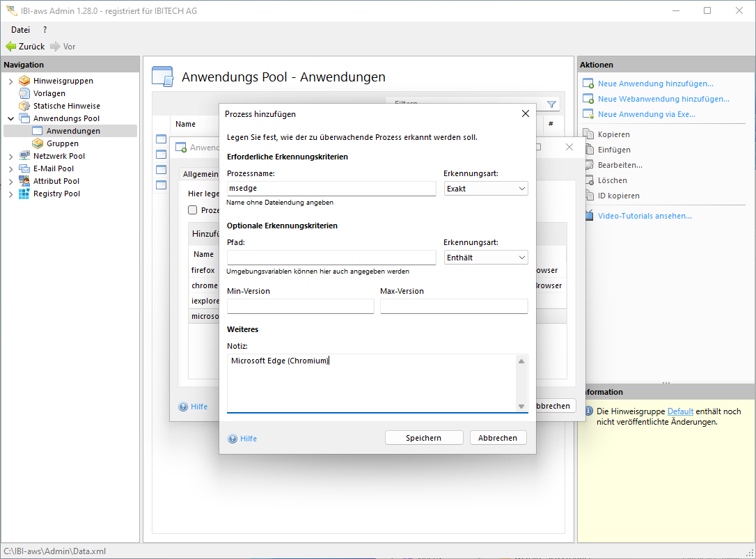Open the Datei menu

[21, 30]
